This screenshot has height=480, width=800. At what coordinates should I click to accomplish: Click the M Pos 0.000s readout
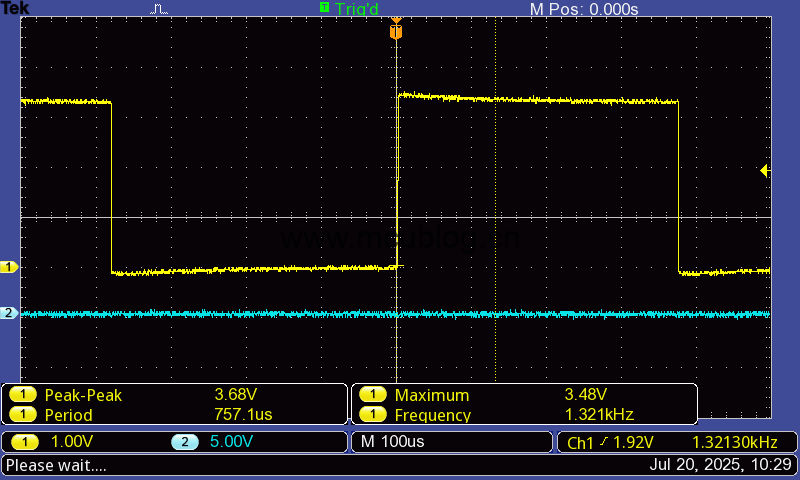pos(583,9)
